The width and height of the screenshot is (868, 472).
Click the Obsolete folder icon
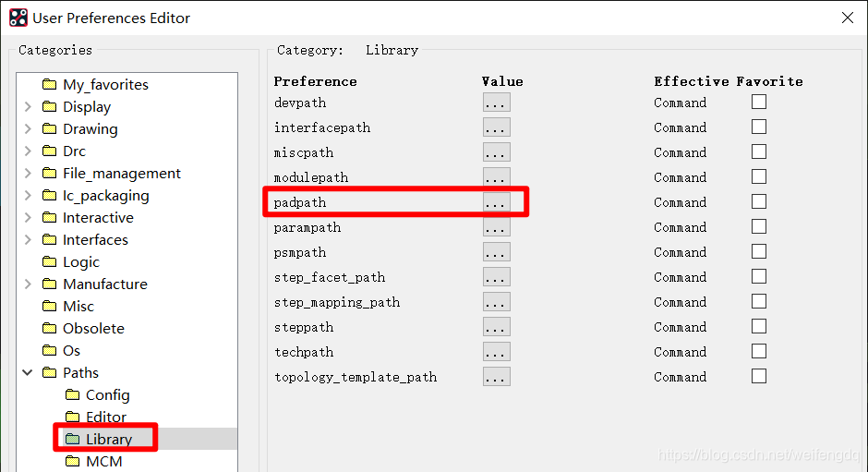coord(49,328)
